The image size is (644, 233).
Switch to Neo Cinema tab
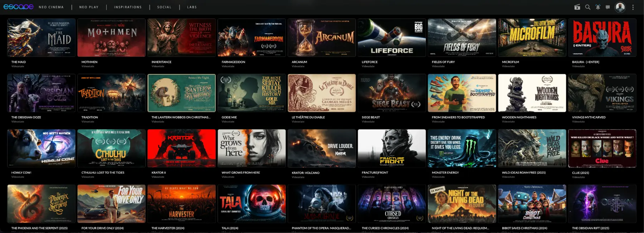[x=51, y=7]
